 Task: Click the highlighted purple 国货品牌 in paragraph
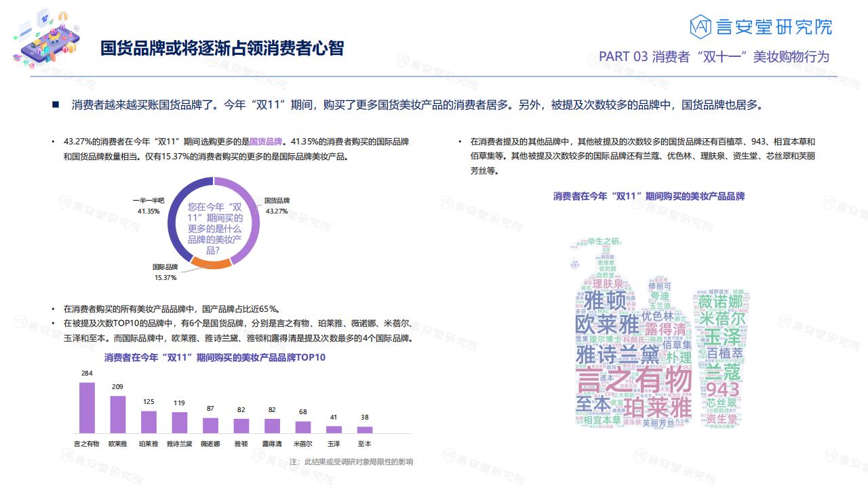tap(266, 142)
